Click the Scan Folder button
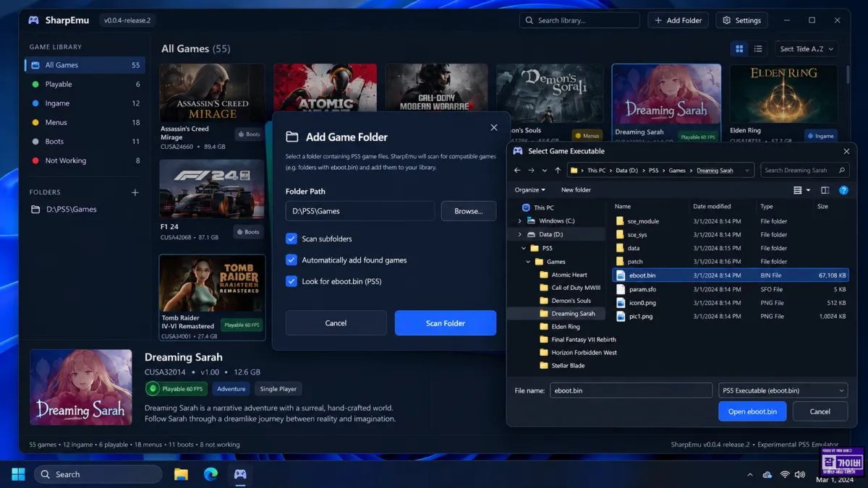 pos(446,323)
